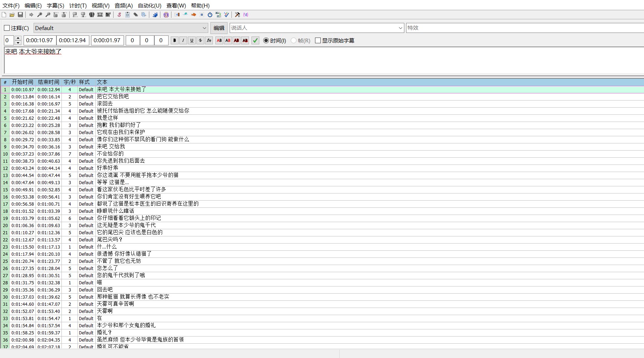Open Resample Resolution tool

[x=202, y=15]
